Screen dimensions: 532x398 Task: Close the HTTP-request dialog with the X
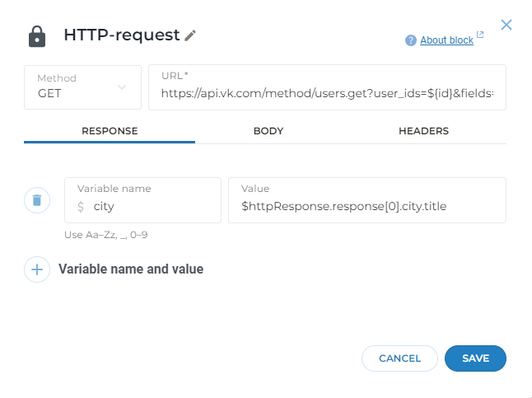[506, 25]
